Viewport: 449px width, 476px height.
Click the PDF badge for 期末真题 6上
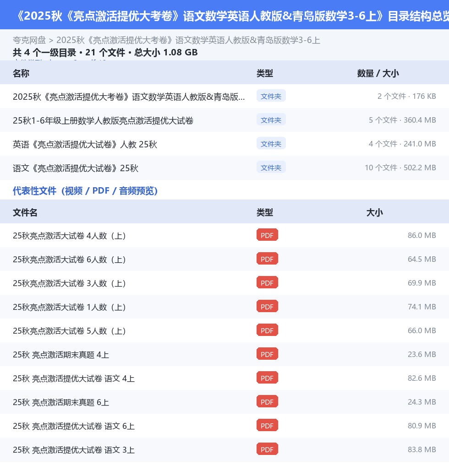point(267,401)
